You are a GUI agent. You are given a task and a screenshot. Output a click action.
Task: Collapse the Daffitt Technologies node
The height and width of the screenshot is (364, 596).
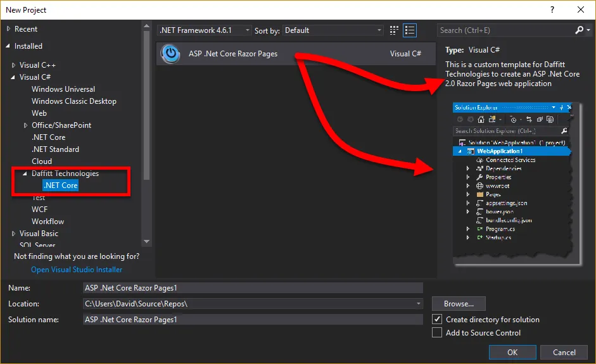[25, 173]
